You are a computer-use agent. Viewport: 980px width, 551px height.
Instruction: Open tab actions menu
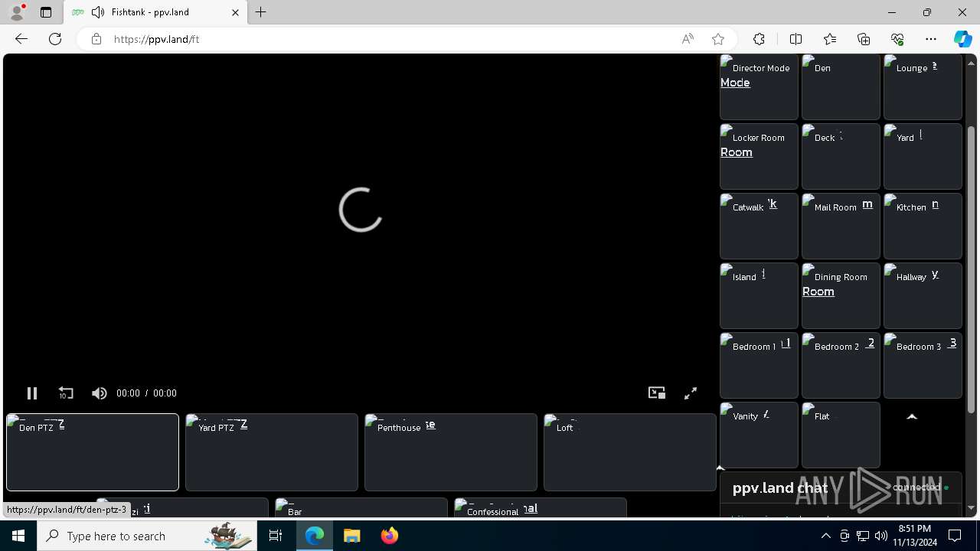(46, 12)
